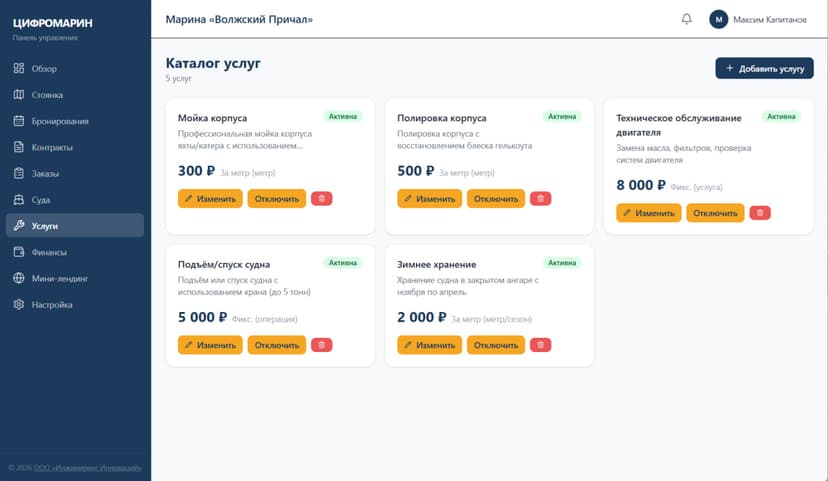This screenshot has width=828, height=481.
Task: Open the ООО «Инжиниринг Инновации» footer link
Action: click(87, 467)
